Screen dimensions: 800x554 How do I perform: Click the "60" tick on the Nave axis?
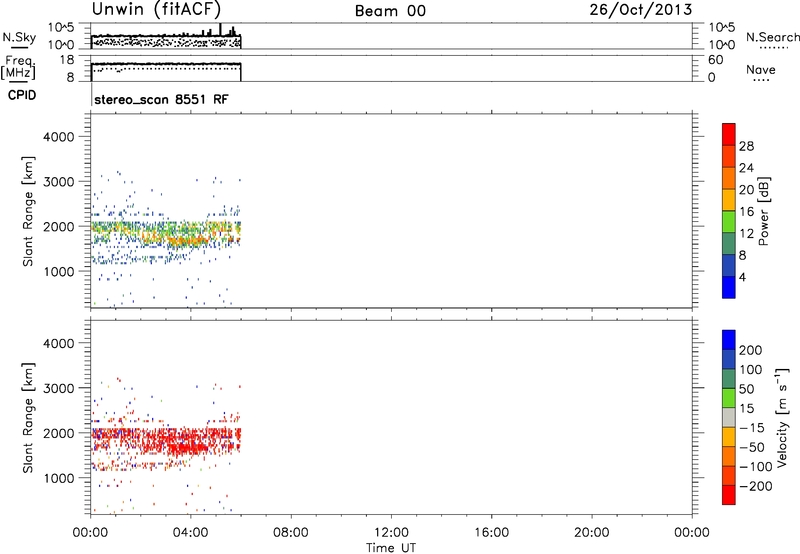[715, 60]
